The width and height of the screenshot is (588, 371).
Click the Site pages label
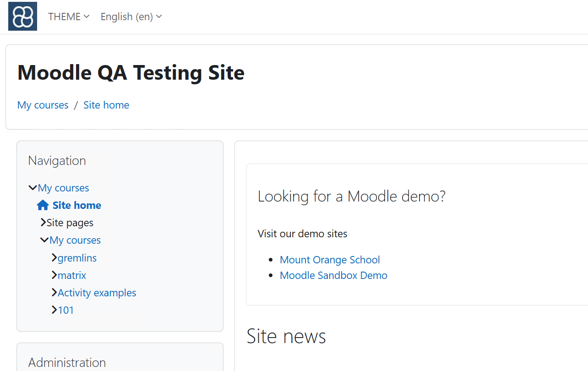pos(70,223)
